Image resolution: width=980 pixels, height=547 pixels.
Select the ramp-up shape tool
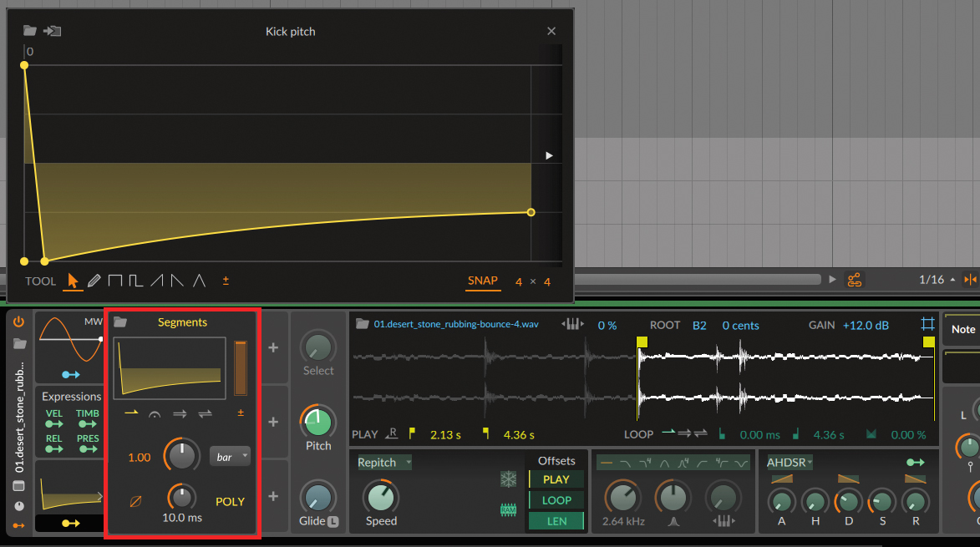click(157, 281)
